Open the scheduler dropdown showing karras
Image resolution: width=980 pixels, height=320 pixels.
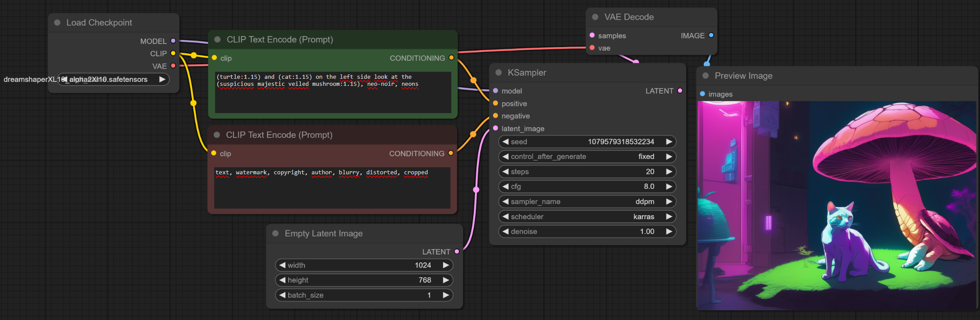pyautogui.click(x=587, y=217)
